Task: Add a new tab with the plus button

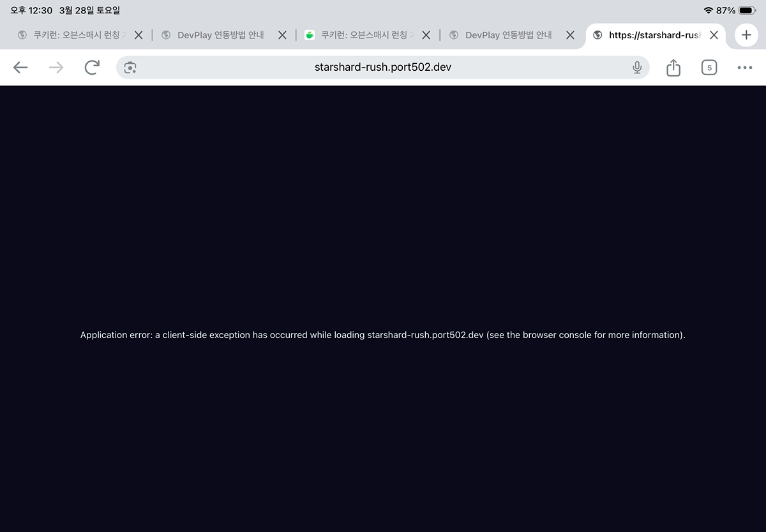Action: 746,35
